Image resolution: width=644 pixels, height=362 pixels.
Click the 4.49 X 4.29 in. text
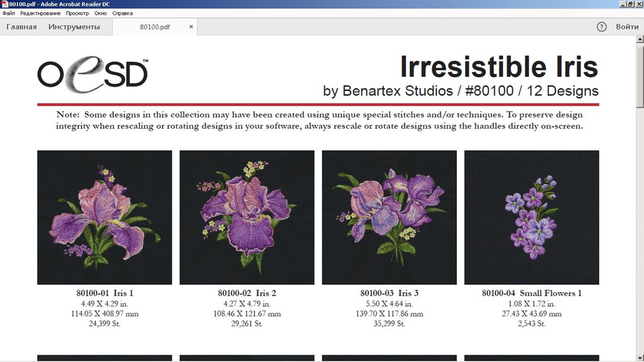[105, 304]
